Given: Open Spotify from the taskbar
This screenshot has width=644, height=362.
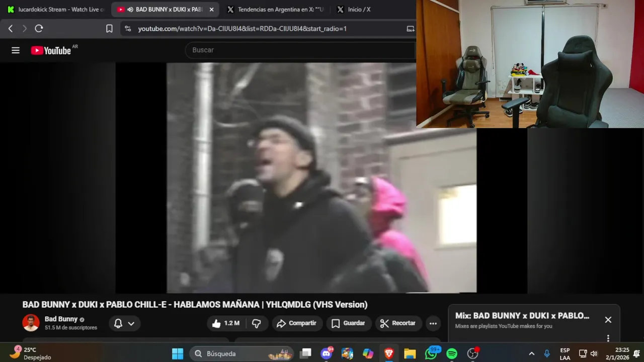Looking at the screenshot, I should coord(452,353).
